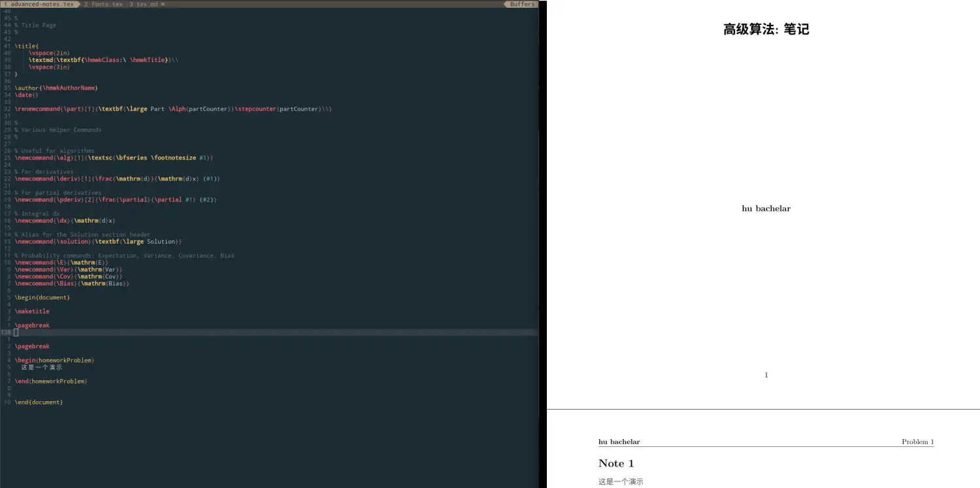
Task: Click the Chinese text line in the editor
Action: click(x=42, y=366)
